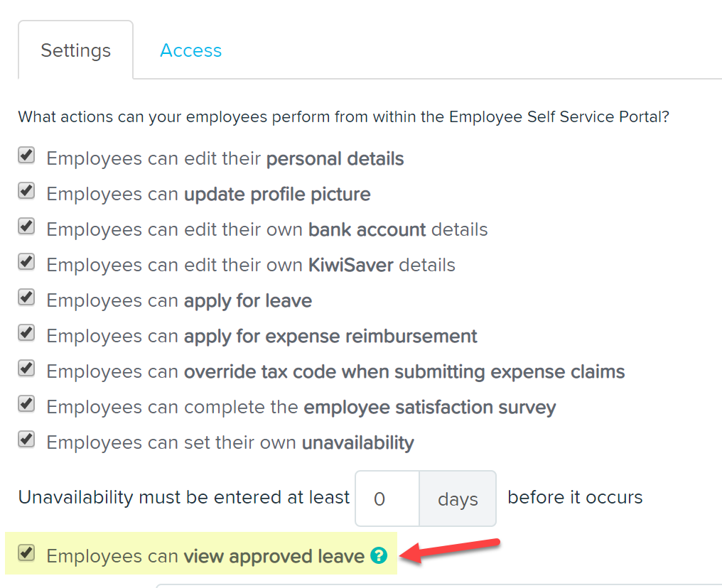Click the help icon beside view approved leave
Viewport: 722px width, 588px height.
[379, 555]
